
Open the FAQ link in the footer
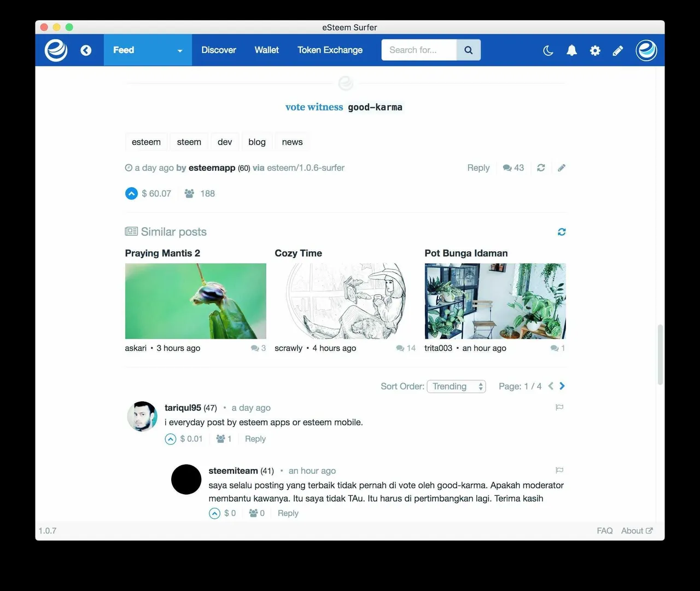tap(605, 531)
